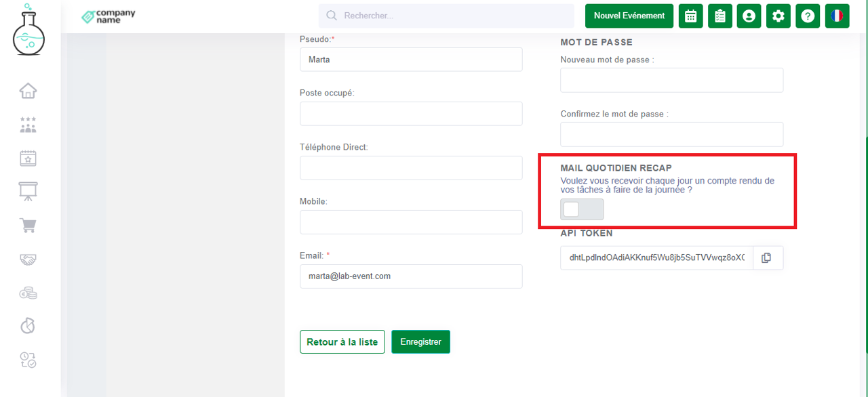Click the Nouvel Evénement button

pos(629,16)
